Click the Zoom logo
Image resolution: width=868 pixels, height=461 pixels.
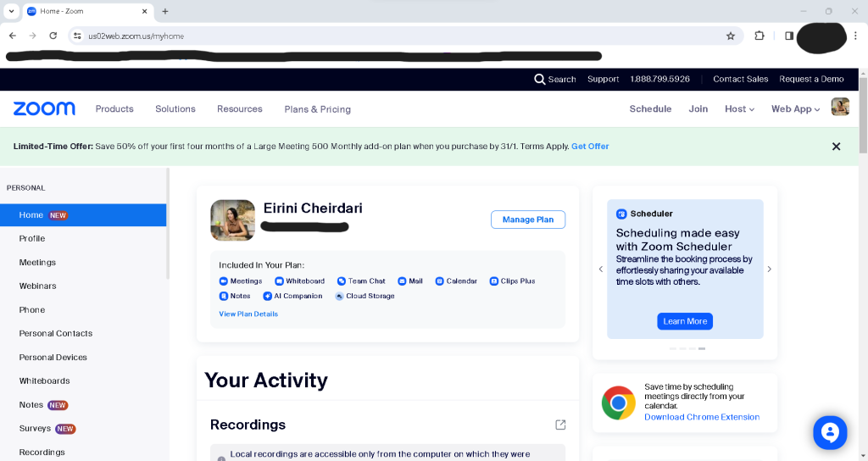[44, 108]
